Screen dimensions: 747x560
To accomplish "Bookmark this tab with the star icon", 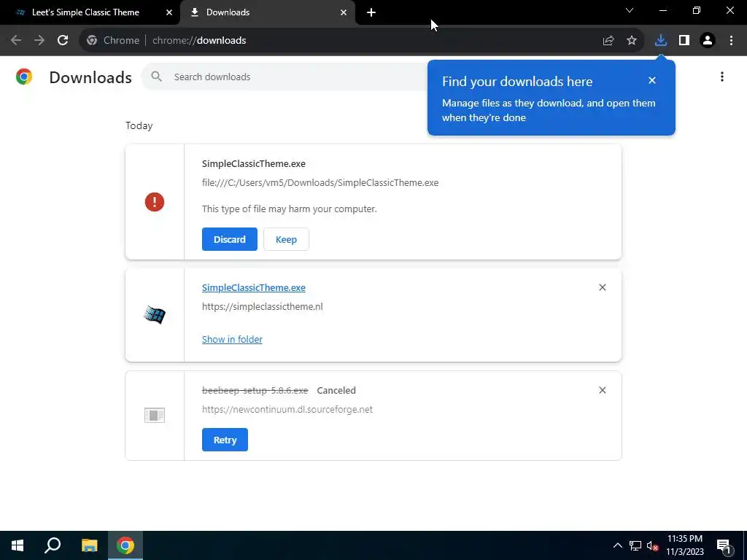I will click(x=632, y=41).
